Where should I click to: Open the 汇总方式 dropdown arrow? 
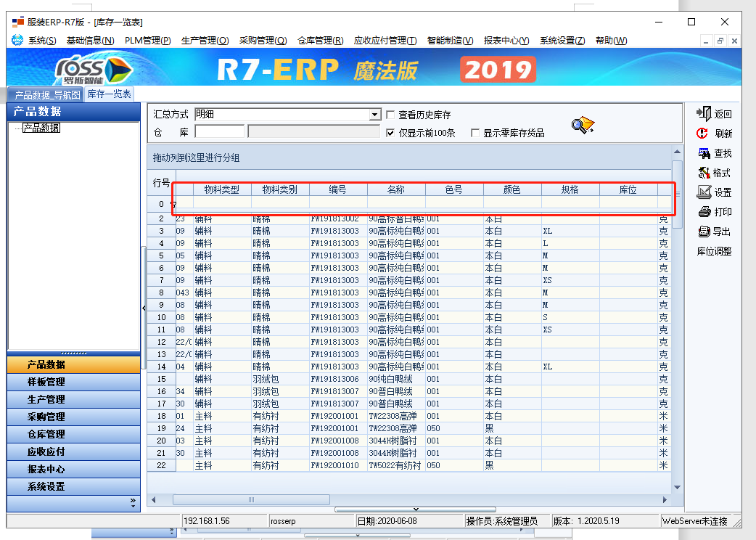[375, 114]
